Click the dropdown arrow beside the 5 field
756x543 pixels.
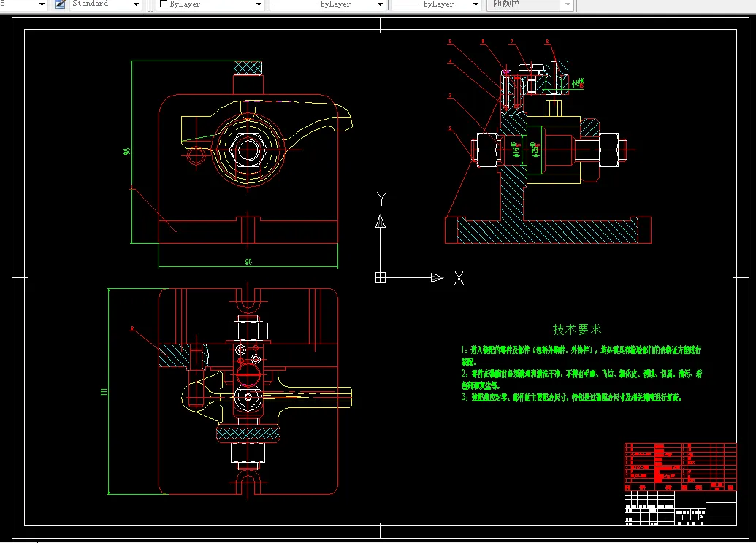click(42, 4)
